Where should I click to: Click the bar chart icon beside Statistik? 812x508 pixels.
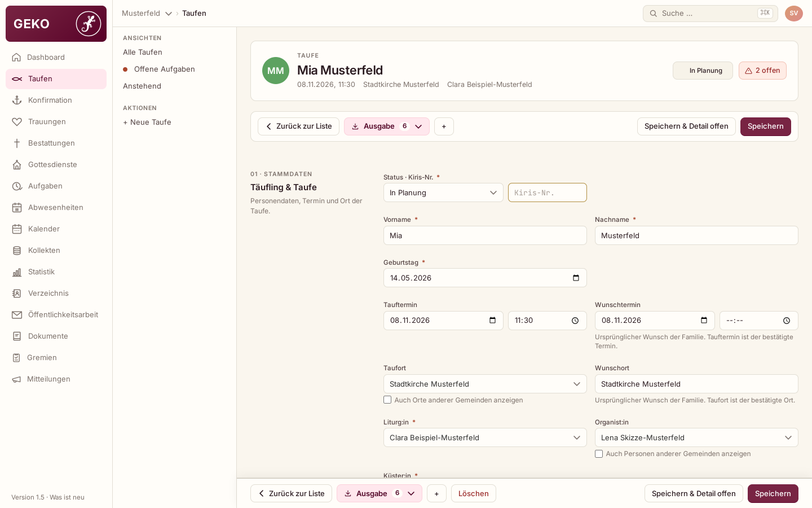(17, 271)
